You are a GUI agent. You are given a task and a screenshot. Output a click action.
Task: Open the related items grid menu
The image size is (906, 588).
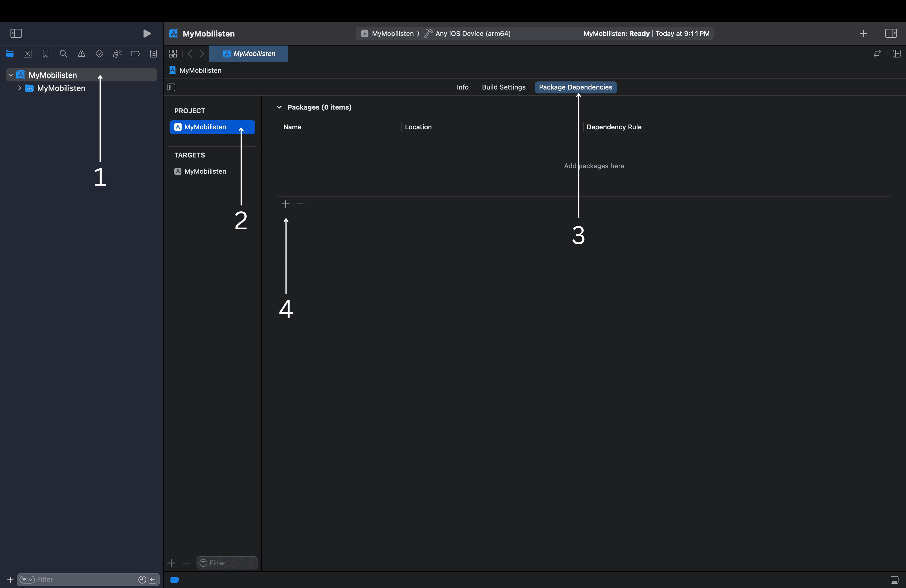click(173, 54)
